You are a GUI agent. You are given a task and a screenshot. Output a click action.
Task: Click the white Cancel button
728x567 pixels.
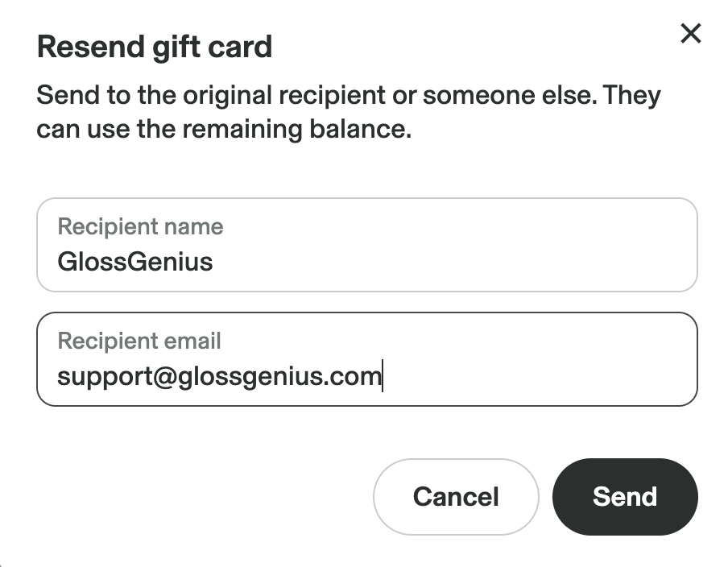tap(456, 496)
